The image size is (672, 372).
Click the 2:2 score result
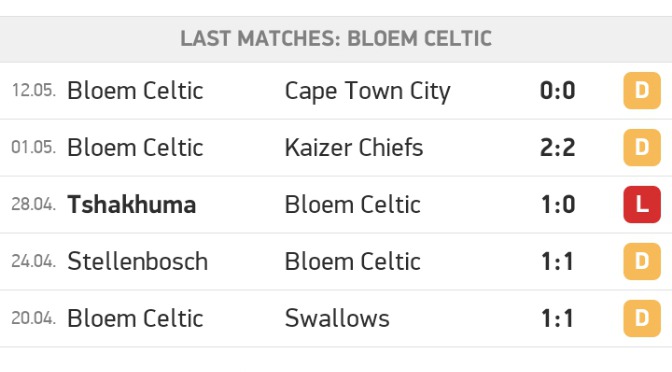pos(557,148)
